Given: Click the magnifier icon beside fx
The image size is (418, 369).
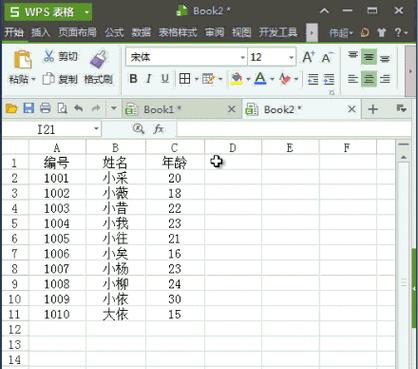Looking at the screenshot, I should pyautogui.click(x=138, y=129).
